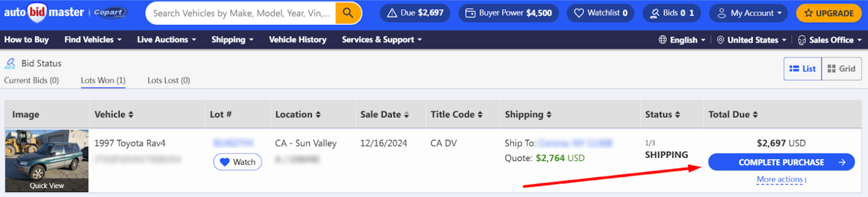Toggle the heart Watch button on lot
This screenshot has height=197, width=868.
pos(237,162)
